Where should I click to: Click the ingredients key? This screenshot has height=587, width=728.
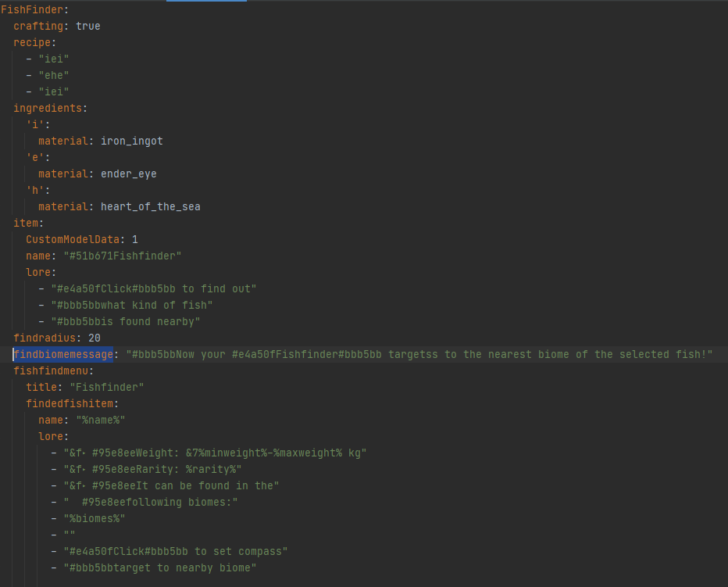coord(48,109)
